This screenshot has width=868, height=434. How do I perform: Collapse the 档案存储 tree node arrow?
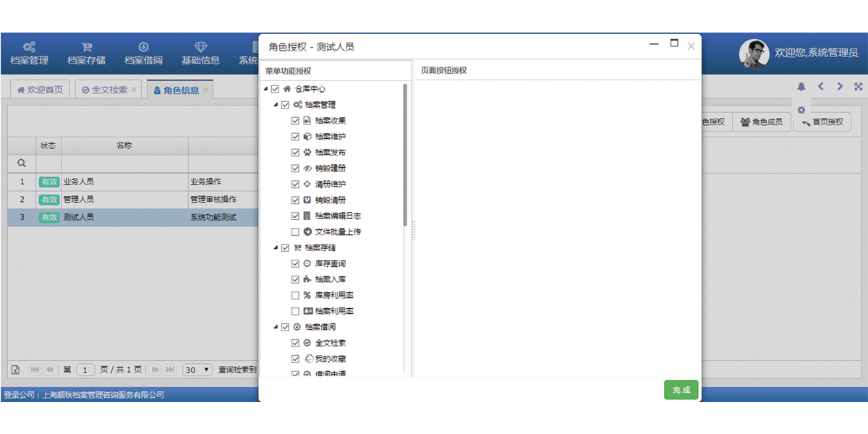[276, 248]
